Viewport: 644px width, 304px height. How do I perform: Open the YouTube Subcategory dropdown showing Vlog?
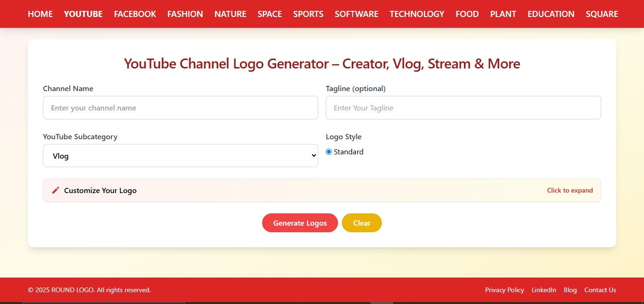(x=181, y=156)
